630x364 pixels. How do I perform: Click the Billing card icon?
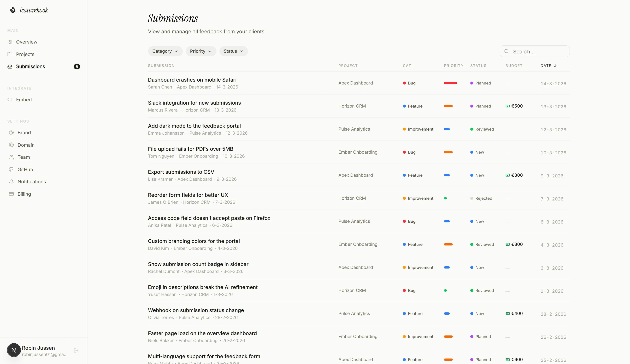pyautogui.click(x=12, y=194)
